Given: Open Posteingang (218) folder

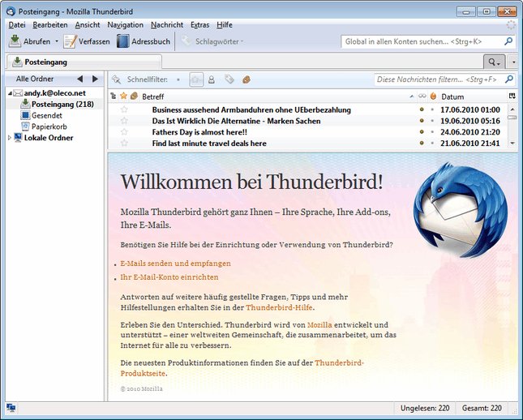Looking at the screenshot, I should pos(62,105).
